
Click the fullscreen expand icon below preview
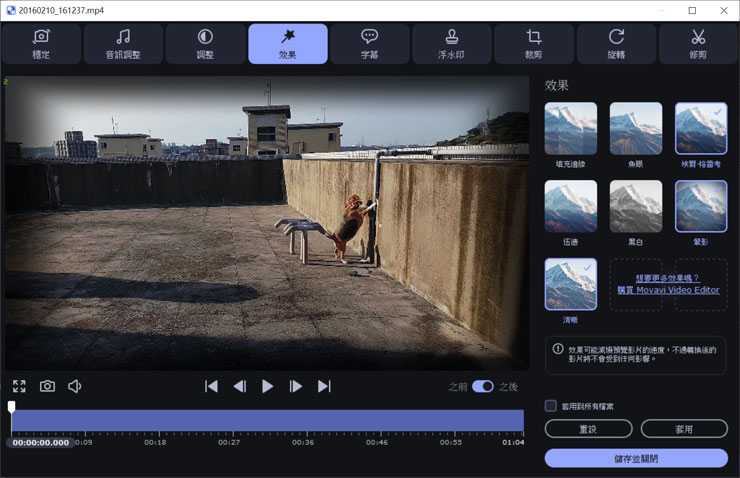coord(19,386)
